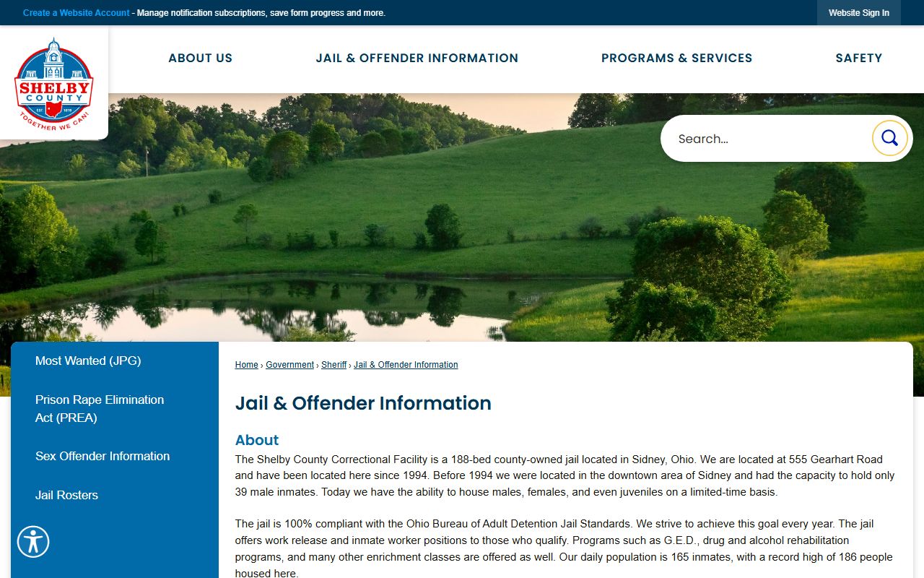Click the Website Sign In button
The image size is (924, 578).
point(859,13)
